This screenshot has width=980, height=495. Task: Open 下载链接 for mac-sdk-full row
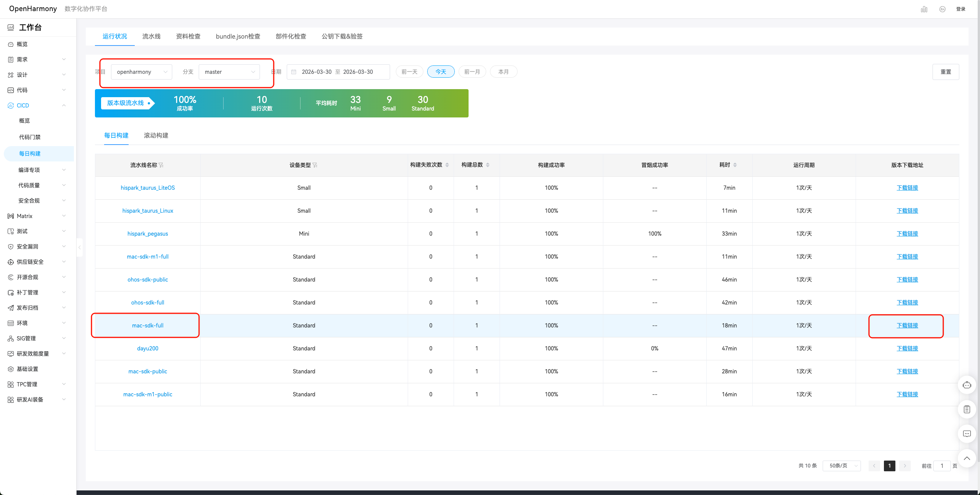907,326
